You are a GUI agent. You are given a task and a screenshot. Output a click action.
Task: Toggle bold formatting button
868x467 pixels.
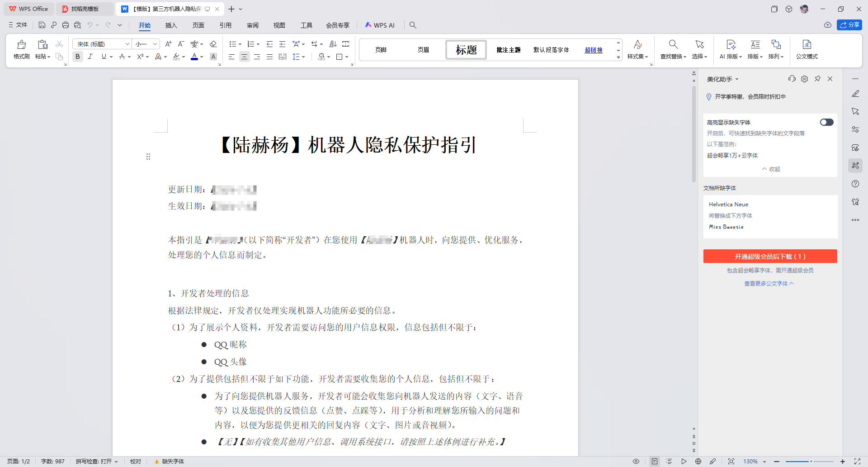(x=78, y=57)
